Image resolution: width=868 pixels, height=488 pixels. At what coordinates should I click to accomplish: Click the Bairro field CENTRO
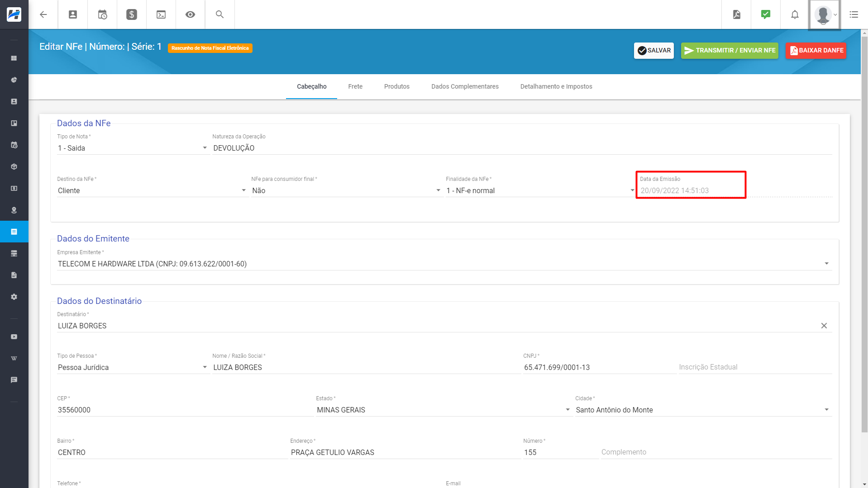pos(172,452)
